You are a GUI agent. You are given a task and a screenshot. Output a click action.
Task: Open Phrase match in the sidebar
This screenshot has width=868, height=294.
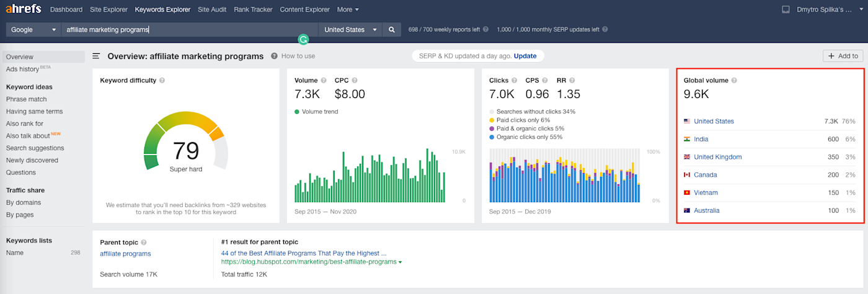[x=27, y=99]
